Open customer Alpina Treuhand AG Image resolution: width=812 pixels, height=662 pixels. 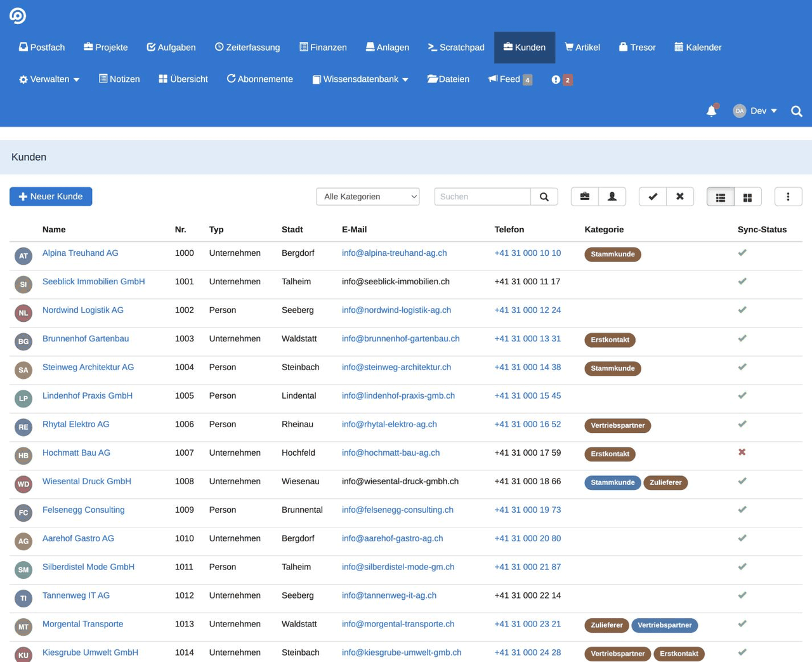(81, 253)
